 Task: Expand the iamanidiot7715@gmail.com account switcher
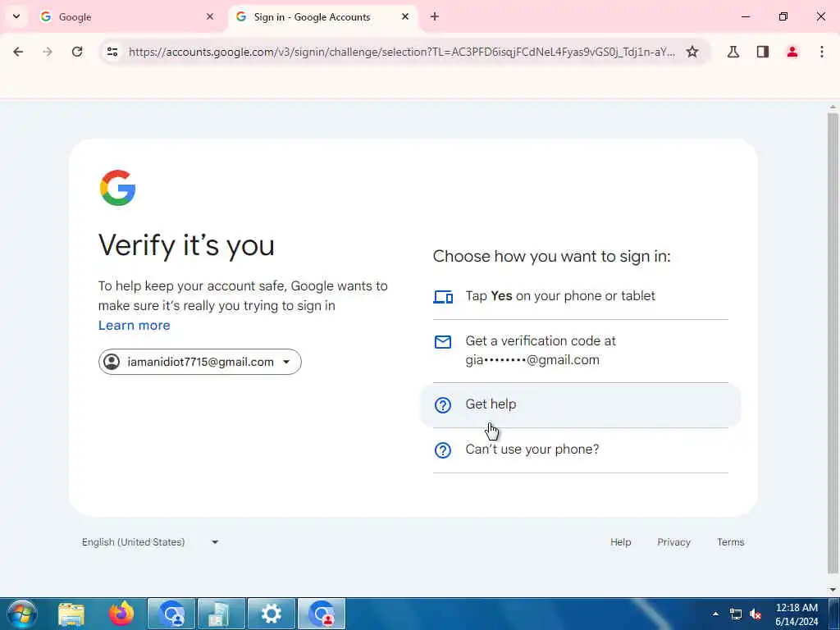pos(200,362)
